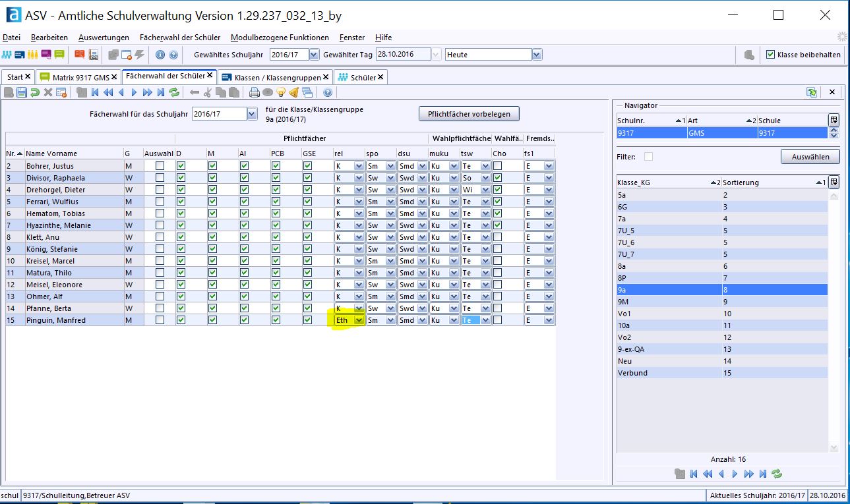Uncheck PCB subject for Matura, Thilo

tap(276, 273)
